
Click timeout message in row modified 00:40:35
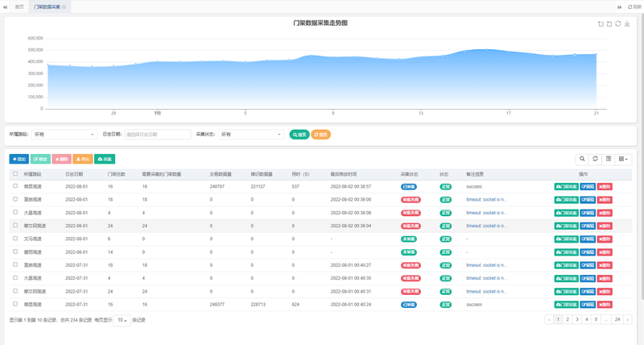pyautogui.click(x=486, y=278)
